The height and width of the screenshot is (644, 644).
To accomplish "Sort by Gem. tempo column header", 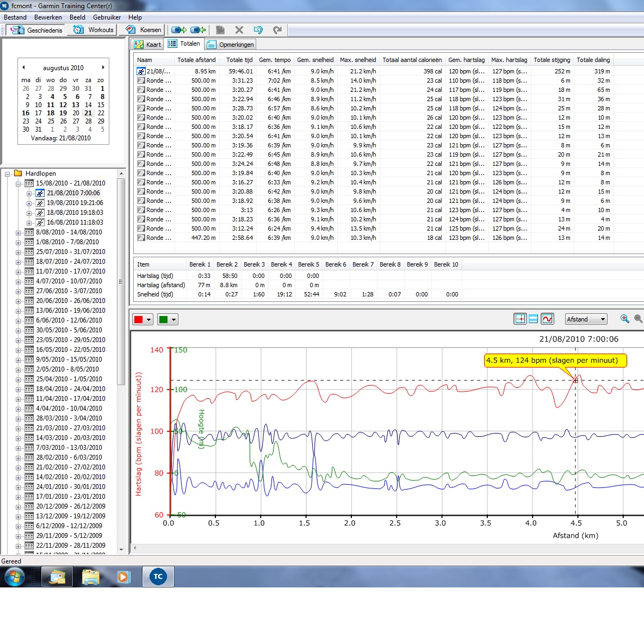I will (x=275, y=60).
